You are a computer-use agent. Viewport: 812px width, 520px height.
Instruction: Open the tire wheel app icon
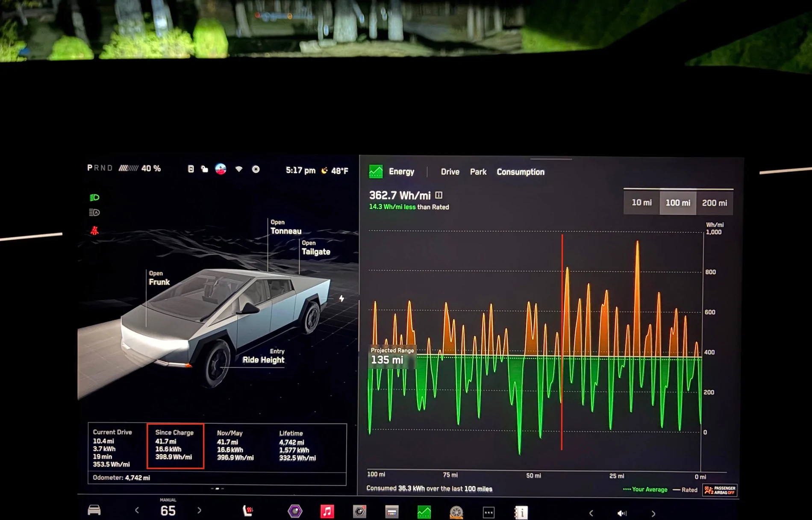pyautogui.click(x=456, y=512)
